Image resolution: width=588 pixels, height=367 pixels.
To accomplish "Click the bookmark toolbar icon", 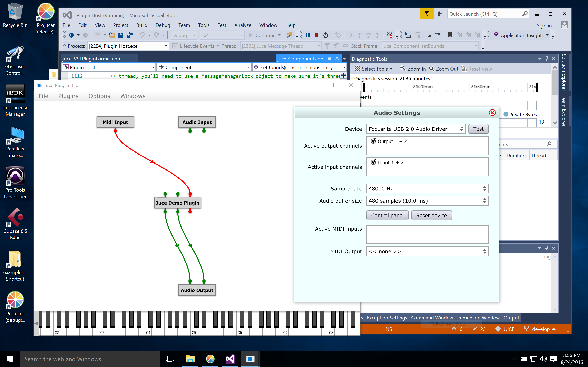I will tap(450, 35).
